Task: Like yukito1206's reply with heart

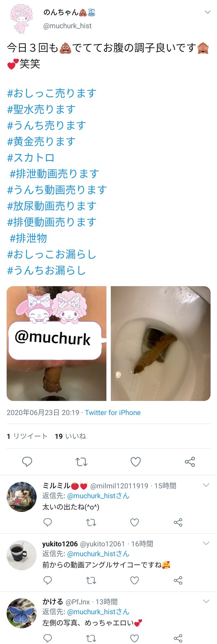Action: [x=134, y=580]
